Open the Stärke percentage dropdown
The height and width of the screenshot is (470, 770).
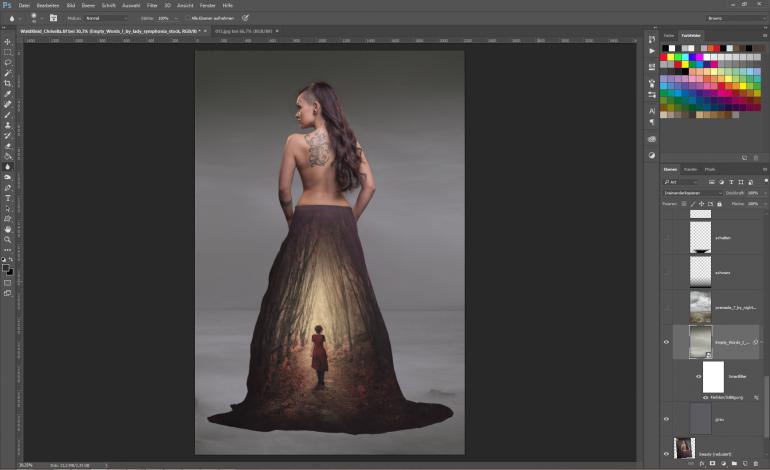[176, 18]
